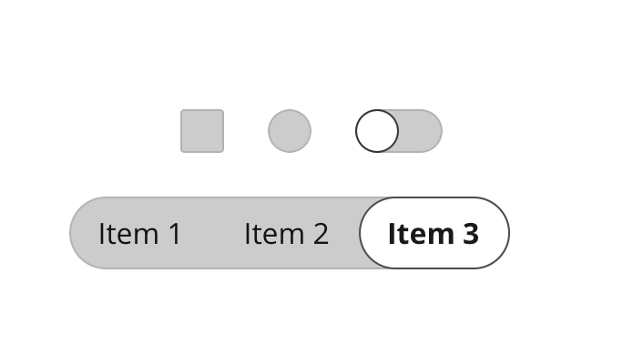Select Item 1 in the segmented control
623x364 pixels.
[x=140, y=233]
